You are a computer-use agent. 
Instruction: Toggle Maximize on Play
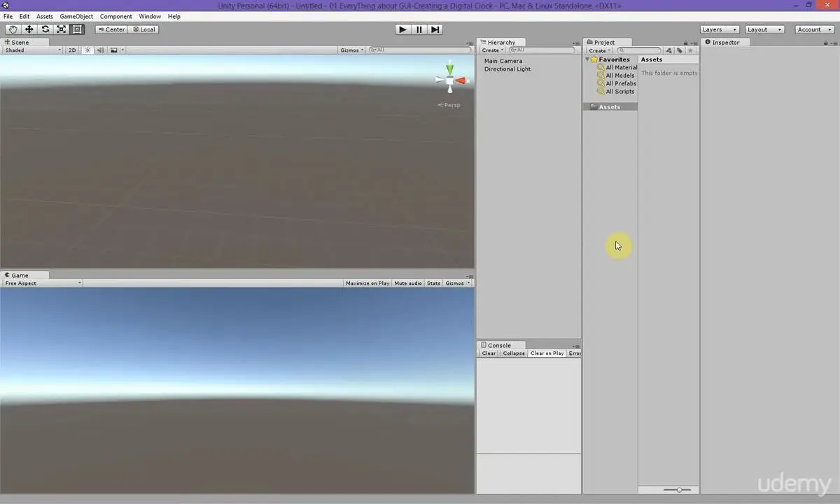click(x=367, y=283)
